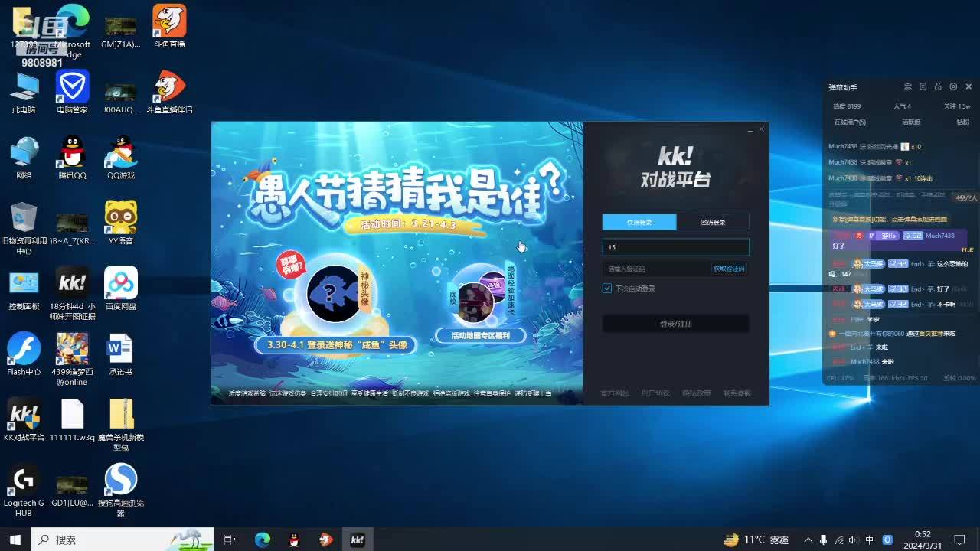Open the 弹幕助手 list icon
Viewport: 980px width, 551px height.
coord(923,87)
